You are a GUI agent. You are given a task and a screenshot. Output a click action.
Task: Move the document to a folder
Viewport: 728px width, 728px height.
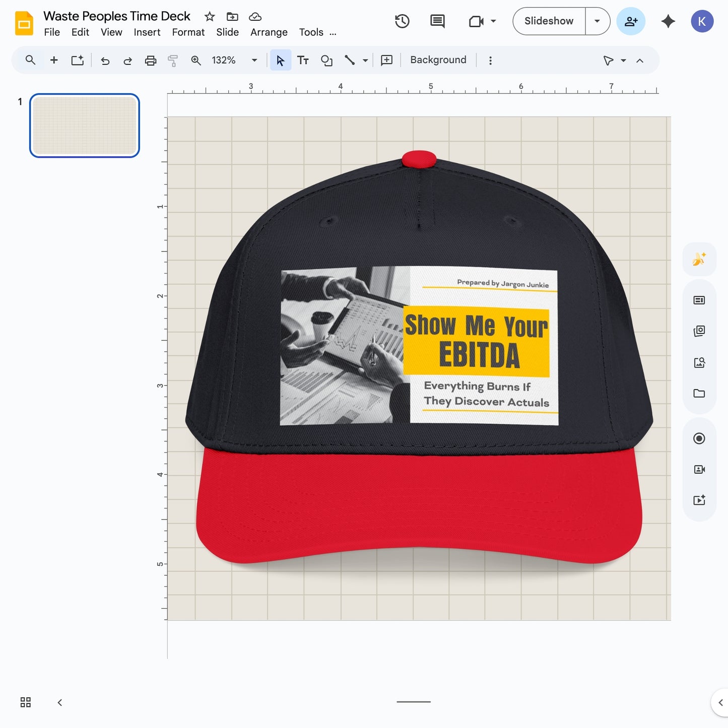(232, 17)
